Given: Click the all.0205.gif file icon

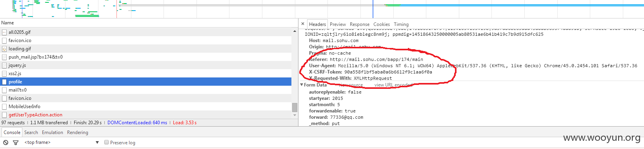Looking at the screenshot, I should pyautogui.click(x=4, y=32).
